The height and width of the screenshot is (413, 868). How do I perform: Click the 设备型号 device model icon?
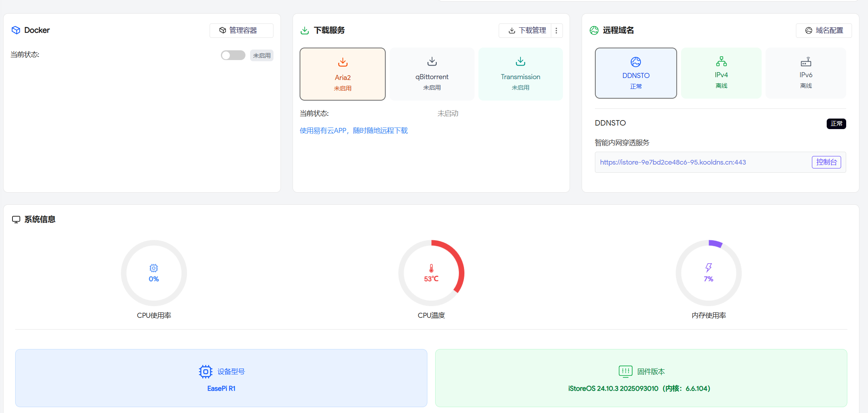coord(205,372)
